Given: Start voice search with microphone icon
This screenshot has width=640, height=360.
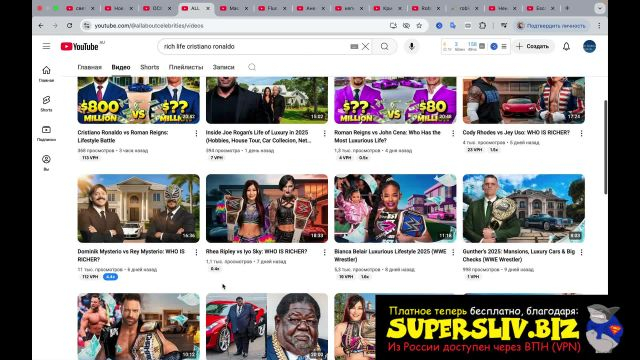Looking at the screenshot, I should point(411,47).
